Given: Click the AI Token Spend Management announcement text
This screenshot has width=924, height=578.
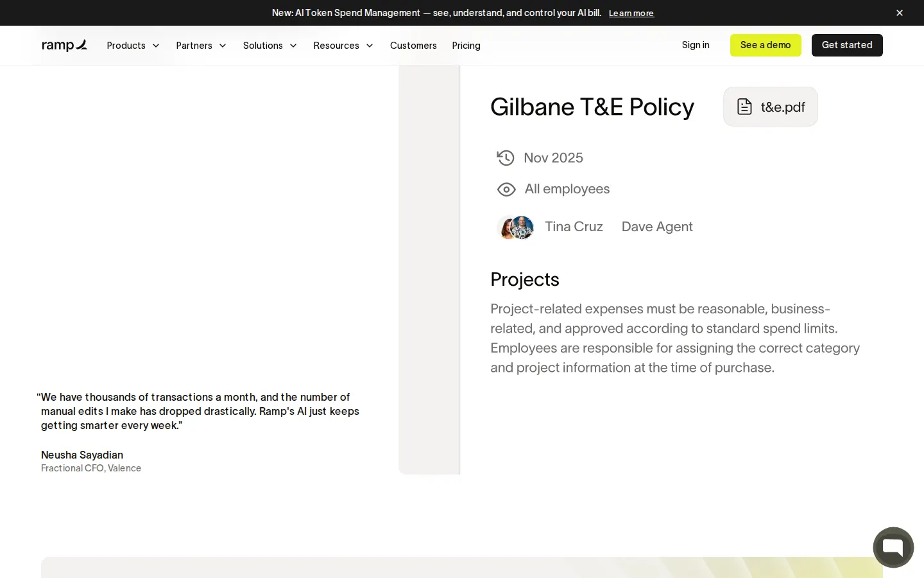Looking at the screenshot, I should point(436,13).
